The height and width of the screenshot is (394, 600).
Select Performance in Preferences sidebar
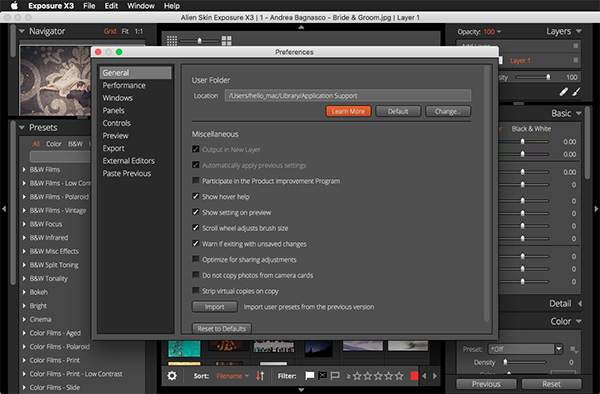point(124,85)
